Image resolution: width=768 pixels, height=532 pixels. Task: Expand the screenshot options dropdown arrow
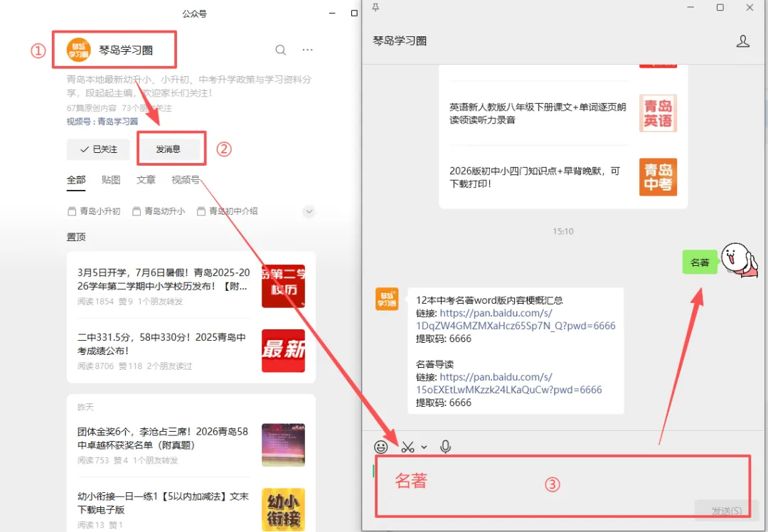424,447
